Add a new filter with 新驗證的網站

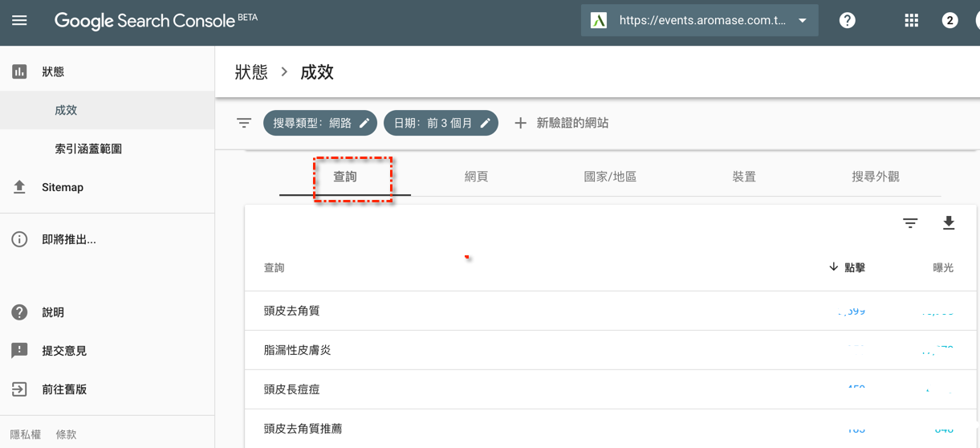click(x=562, y=123)
